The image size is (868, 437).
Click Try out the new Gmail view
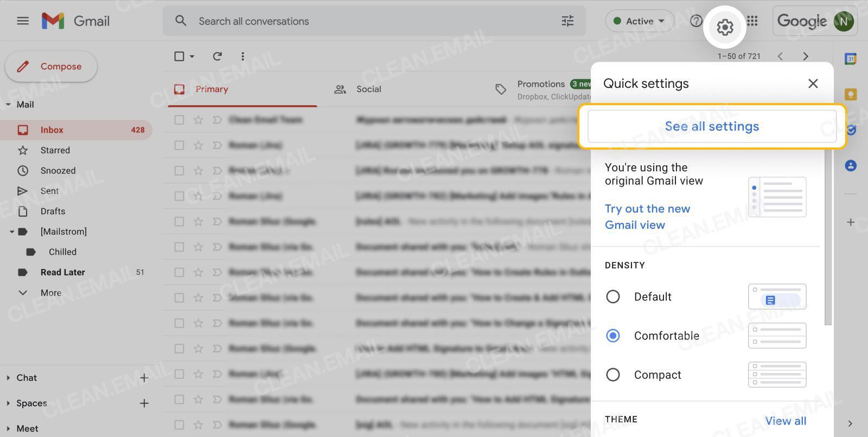(647, 217)
